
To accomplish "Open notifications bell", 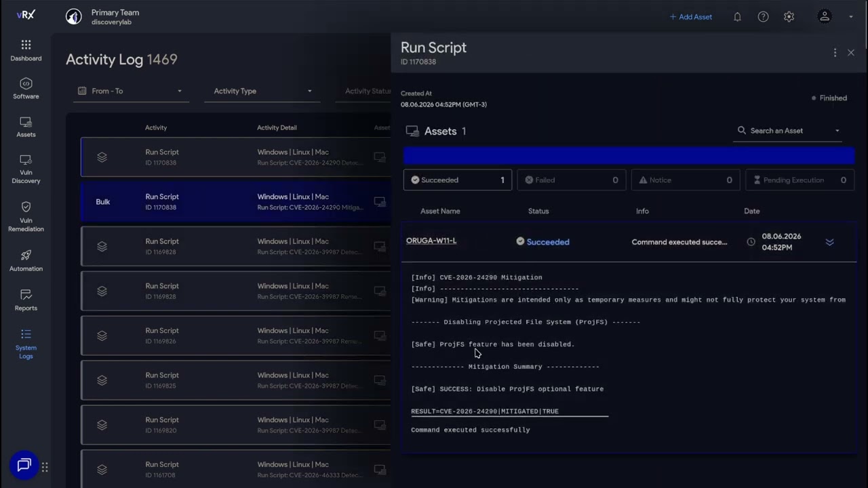I will pos(737,17).
